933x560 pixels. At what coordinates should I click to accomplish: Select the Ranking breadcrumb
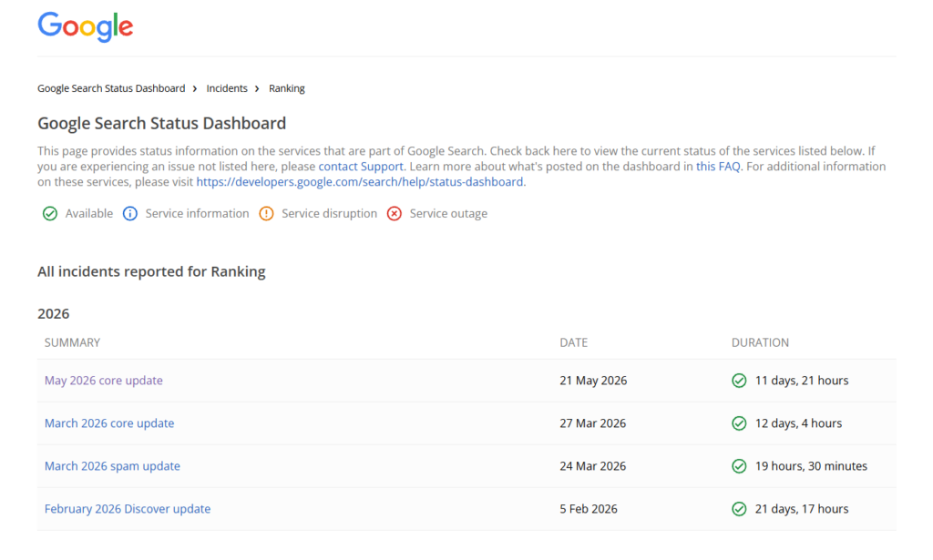tap(287, 88)
